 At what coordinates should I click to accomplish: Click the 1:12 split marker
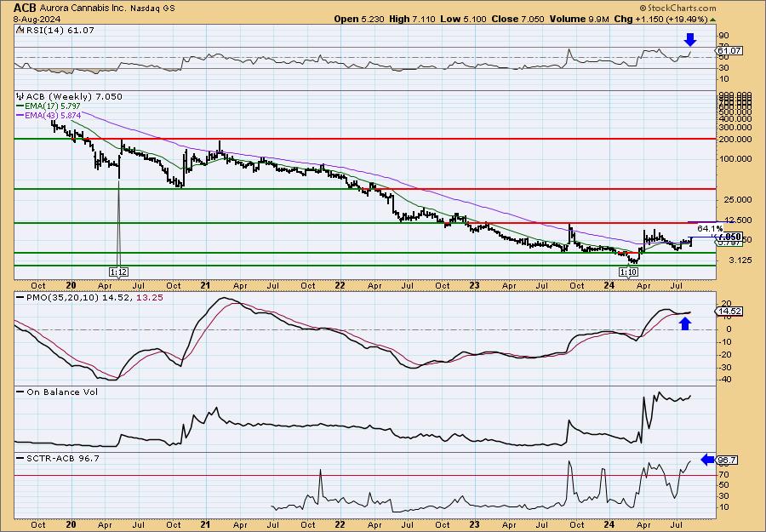pyautogui.click(x=118, y=272)
